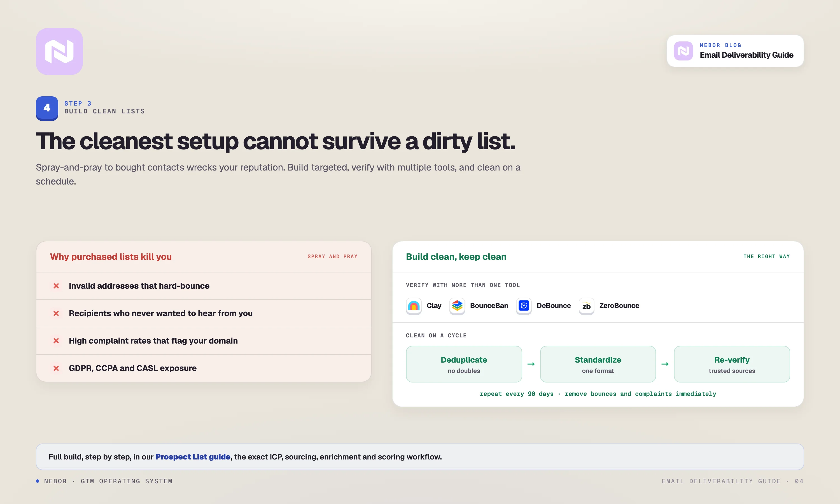Click the BounceBan tool name
Screen dimensions: 840x504
[x=489, y=306]
